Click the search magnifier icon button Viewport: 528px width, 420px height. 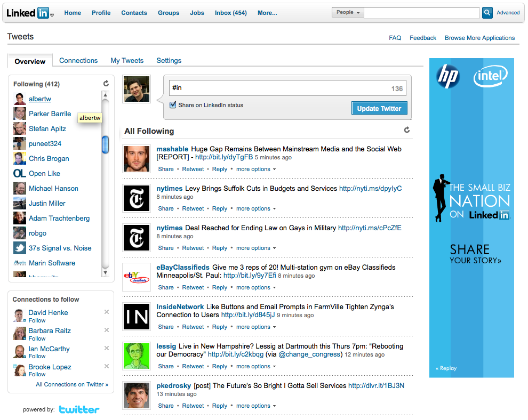tap(487, 13)
